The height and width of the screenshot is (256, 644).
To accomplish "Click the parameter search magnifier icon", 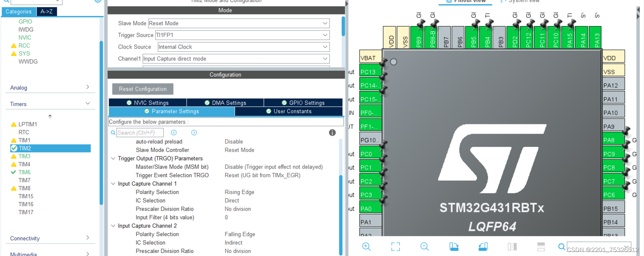I will [x=113, y=133].
